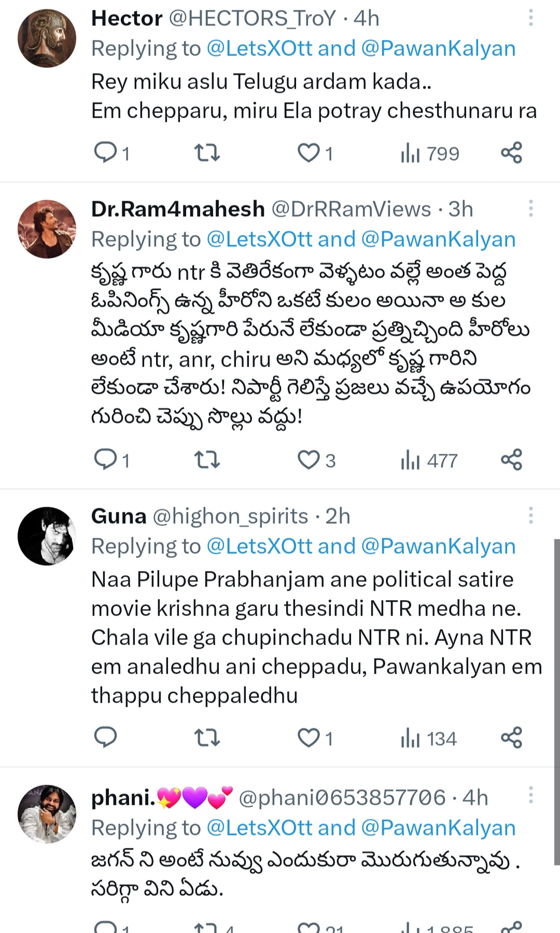Retweet Dr.Ram4mahesh's reply
Screen dimensions: 560x933
pos(207,460)
